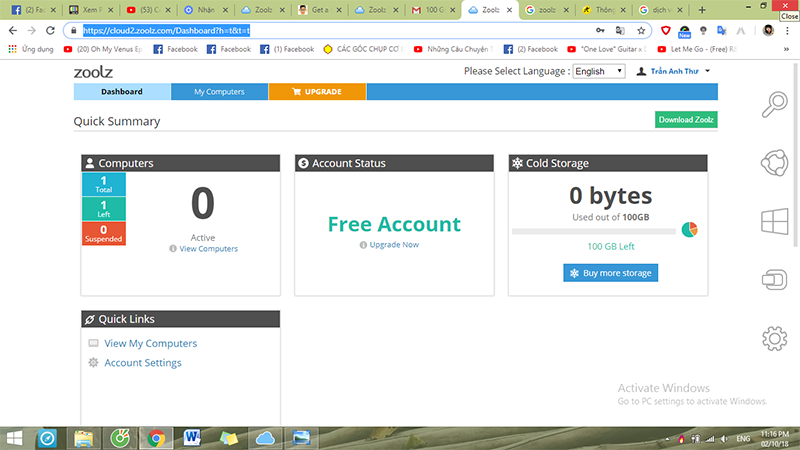Open Word from the taskbar
800x450 pixels.
point(192,438)
